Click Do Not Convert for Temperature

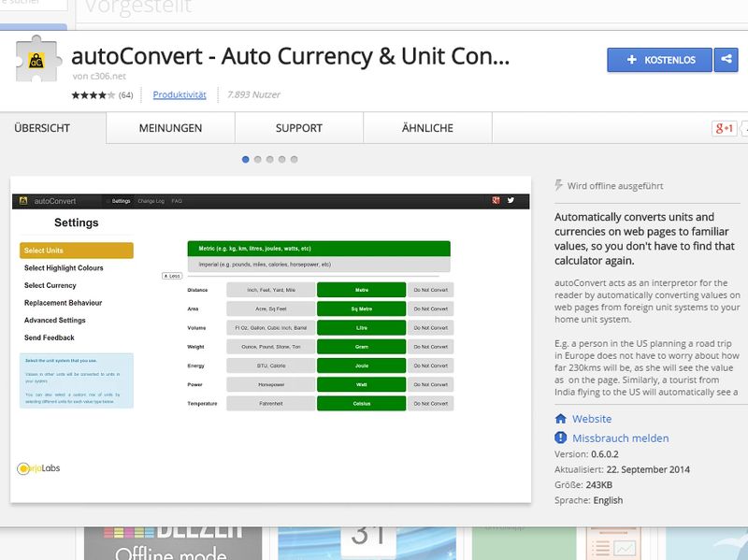point(430,404)
